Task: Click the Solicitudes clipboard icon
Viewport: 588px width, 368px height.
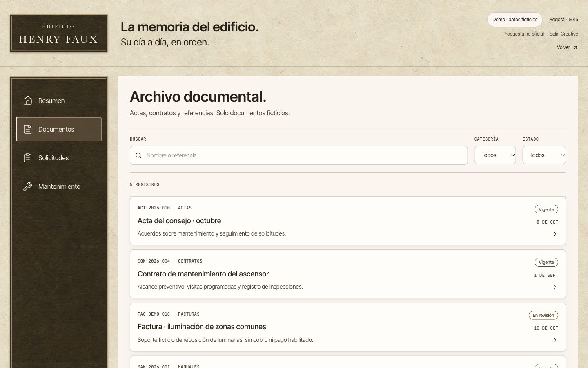Action: (x=28, y=158)
